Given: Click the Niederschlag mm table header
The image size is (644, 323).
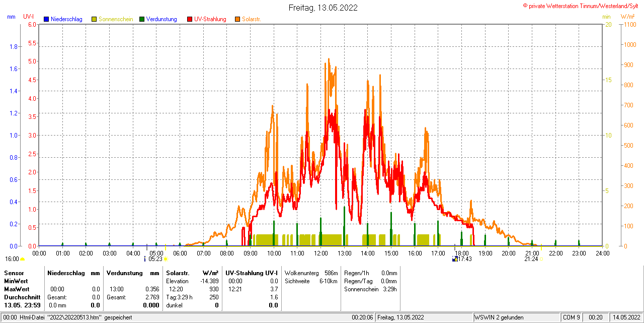Looking at the screenshot, I should click(73, 273).
